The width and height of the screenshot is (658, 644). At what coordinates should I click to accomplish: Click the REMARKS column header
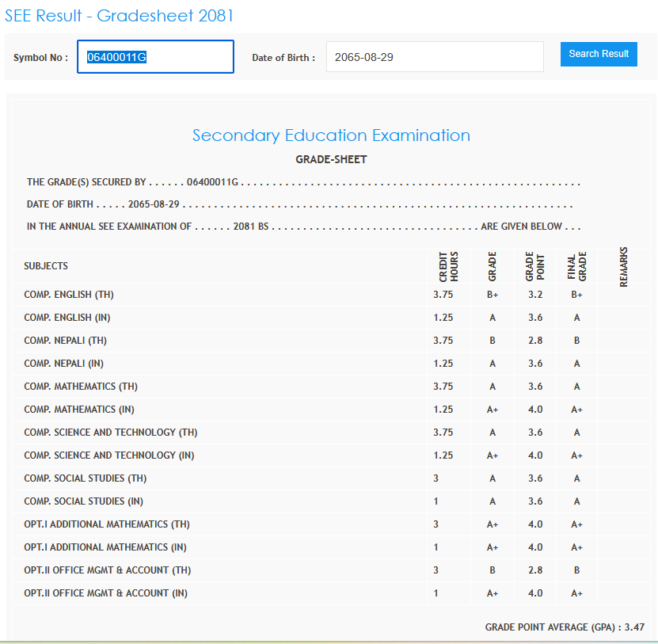click(623, 266)
